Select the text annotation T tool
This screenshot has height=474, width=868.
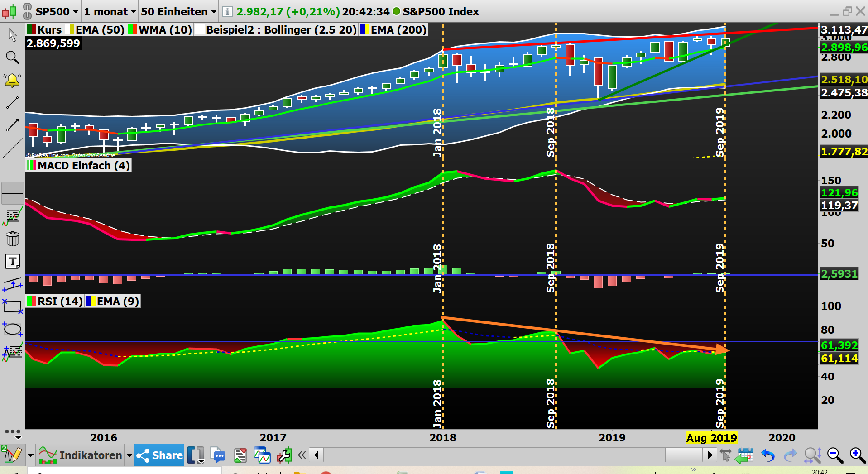click(13, 261)
